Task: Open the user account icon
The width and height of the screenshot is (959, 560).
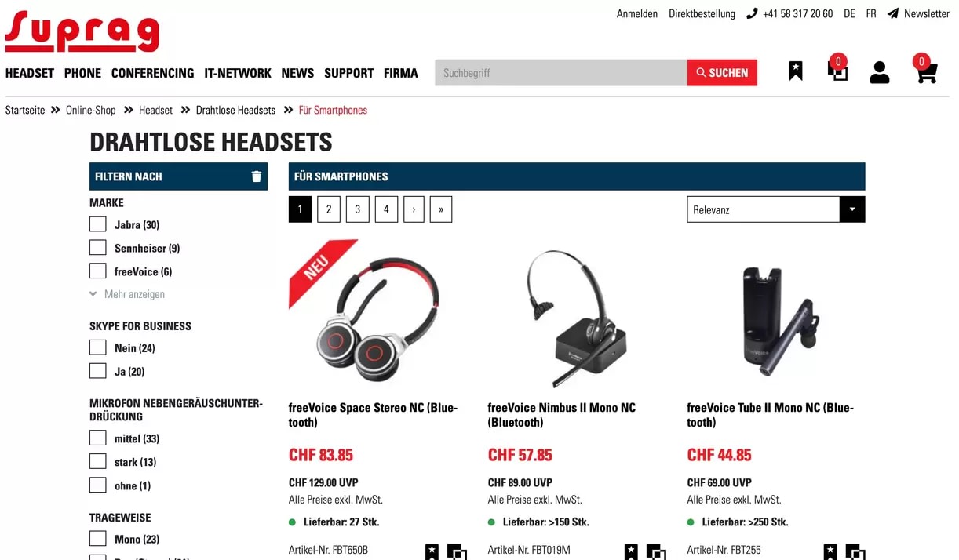Action: click(880, 72)
